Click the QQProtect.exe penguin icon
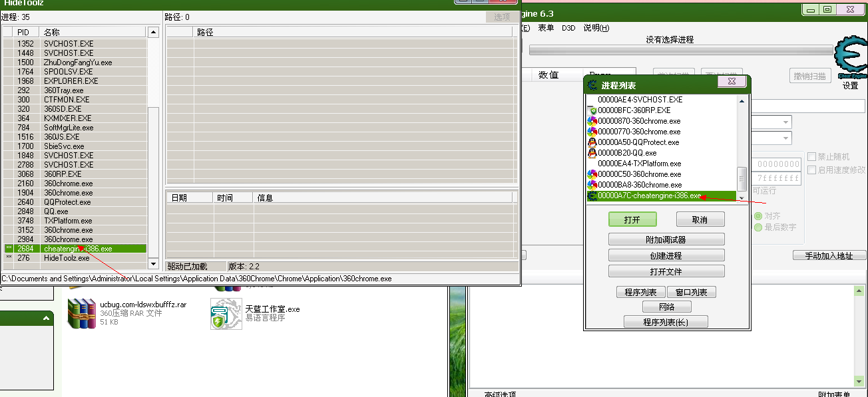The width and height of the screenshot is (868, 397). pos(592,142)
